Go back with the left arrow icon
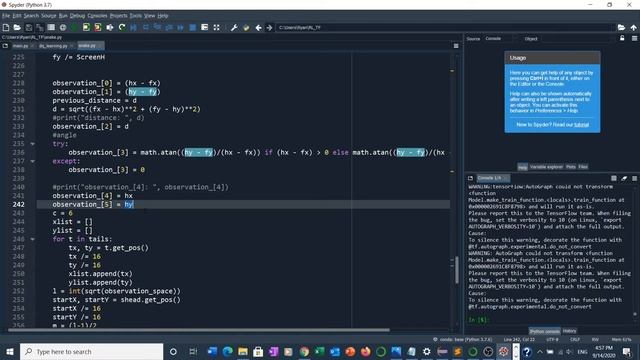Viewport: 640px width, 360px height. point(258,27)
